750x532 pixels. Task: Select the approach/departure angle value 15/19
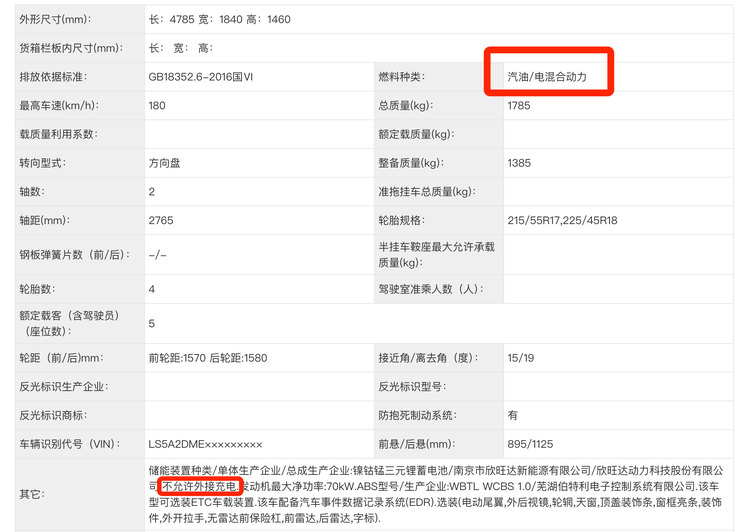[x=520, y=358]
